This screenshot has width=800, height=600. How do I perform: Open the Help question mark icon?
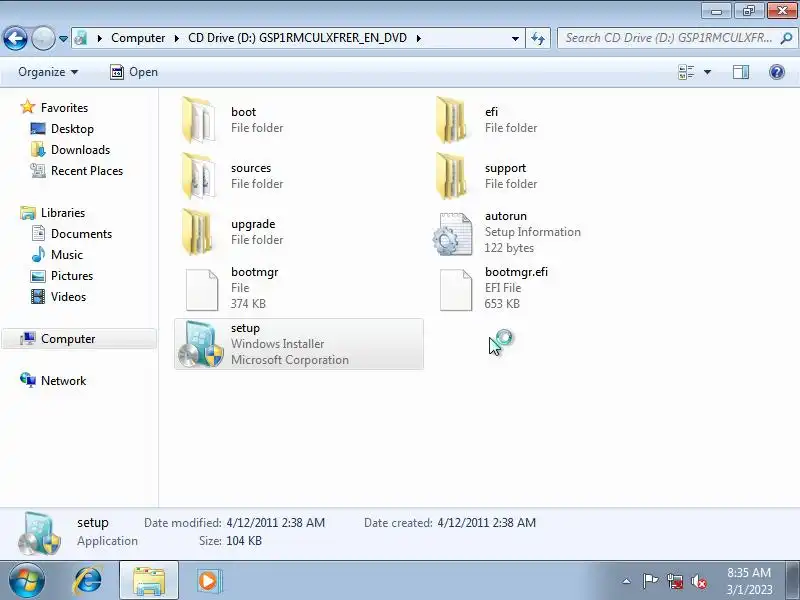point(777,72)
